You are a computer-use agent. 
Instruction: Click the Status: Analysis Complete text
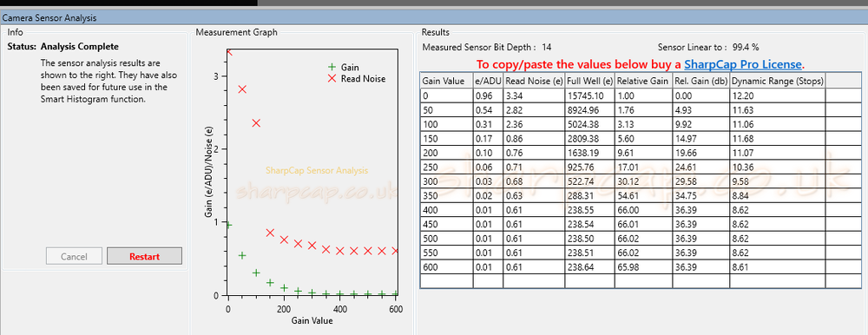[63, 47]
